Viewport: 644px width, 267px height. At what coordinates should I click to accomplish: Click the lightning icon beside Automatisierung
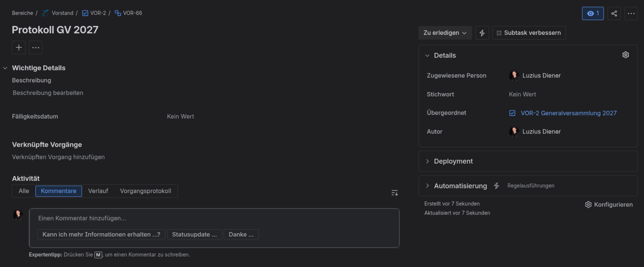click(496, 186)
